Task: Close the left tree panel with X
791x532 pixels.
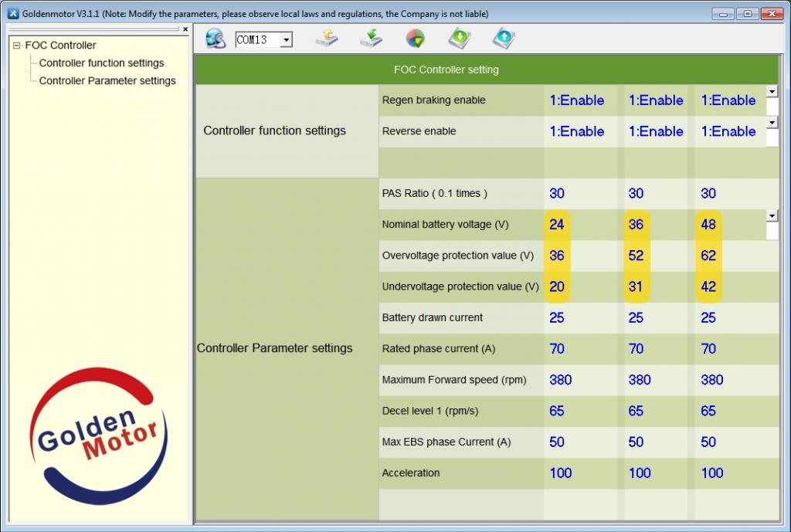Action: [x=185, y=29]
